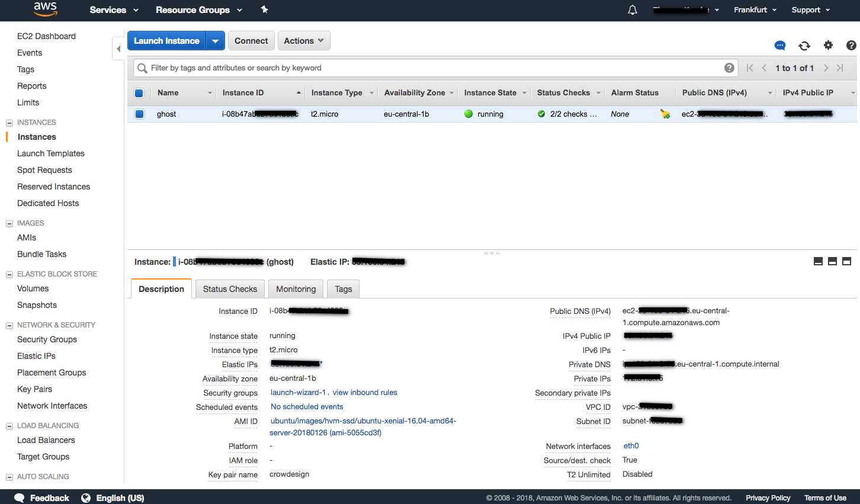Viewport: 860px width, 504px height.
Task: Open the view inbound rules link
Action: 365,393
